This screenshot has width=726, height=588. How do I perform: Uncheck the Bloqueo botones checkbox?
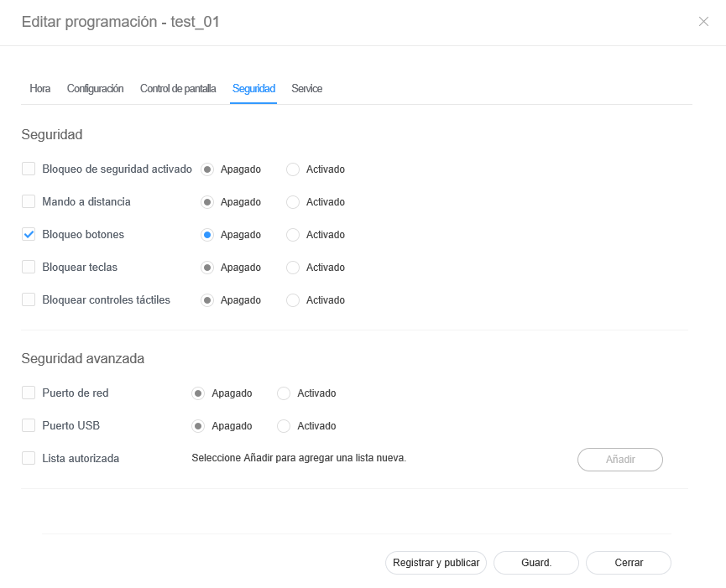coord(29,235)
